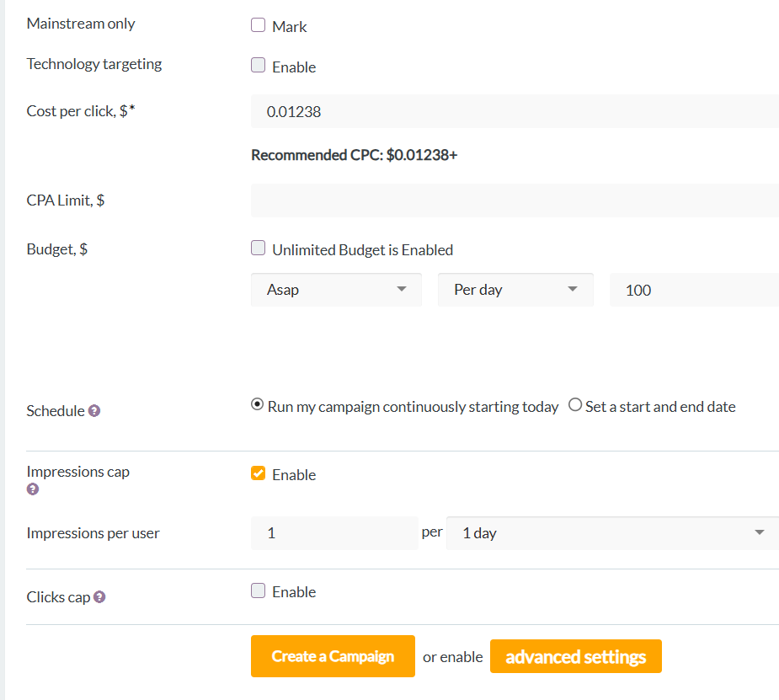Open the Per day budget period dropdown

coord(515,290)
